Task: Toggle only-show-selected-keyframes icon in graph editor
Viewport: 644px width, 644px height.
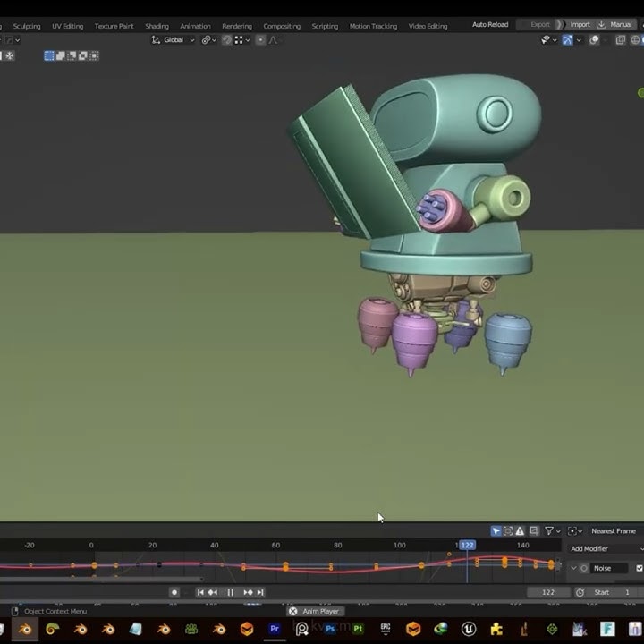Action: 508,530
